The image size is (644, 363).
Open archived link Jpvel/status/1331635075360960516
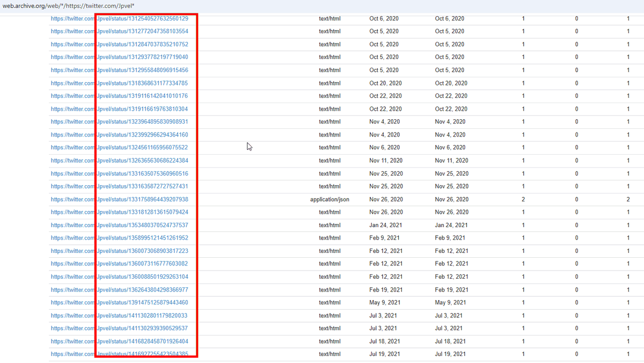coord(120,173)
